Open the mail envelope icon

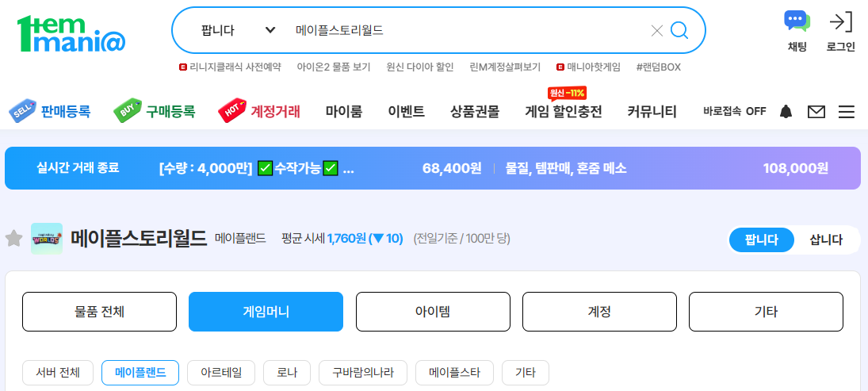pos(816,113)
